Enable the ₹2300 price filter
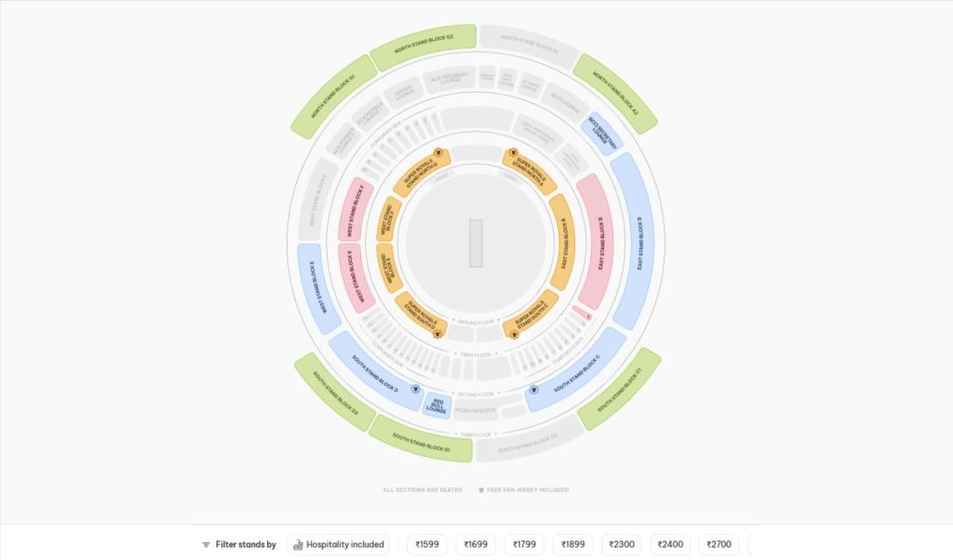The height and width of the screenshot is (560, 953). pyautogui.click(x=622, y=545)
